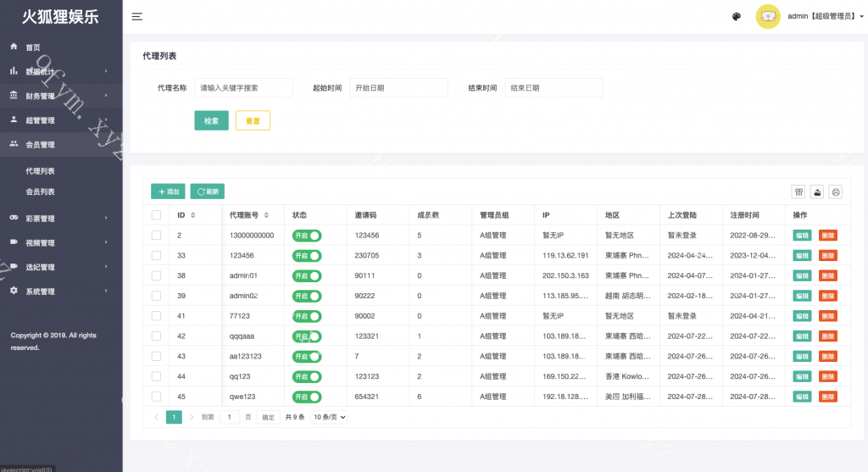Click the user icon for 超管管理

click(x=14, y=119)
